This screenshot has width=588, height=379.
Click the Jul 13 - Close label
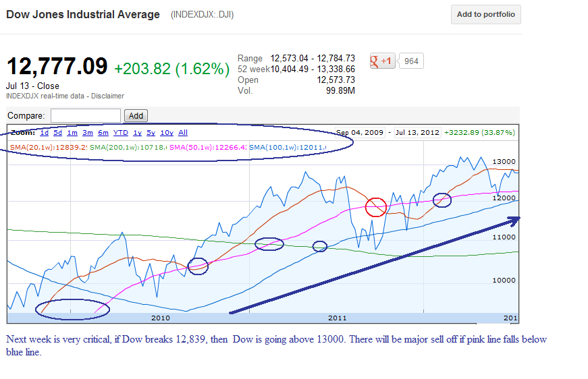click(x=32, y=86)
